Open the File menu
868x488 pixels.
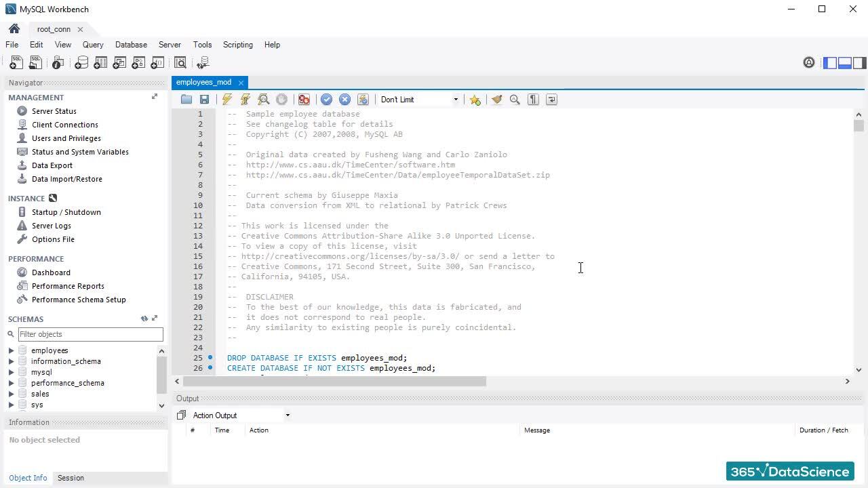[x=12, y=45]
